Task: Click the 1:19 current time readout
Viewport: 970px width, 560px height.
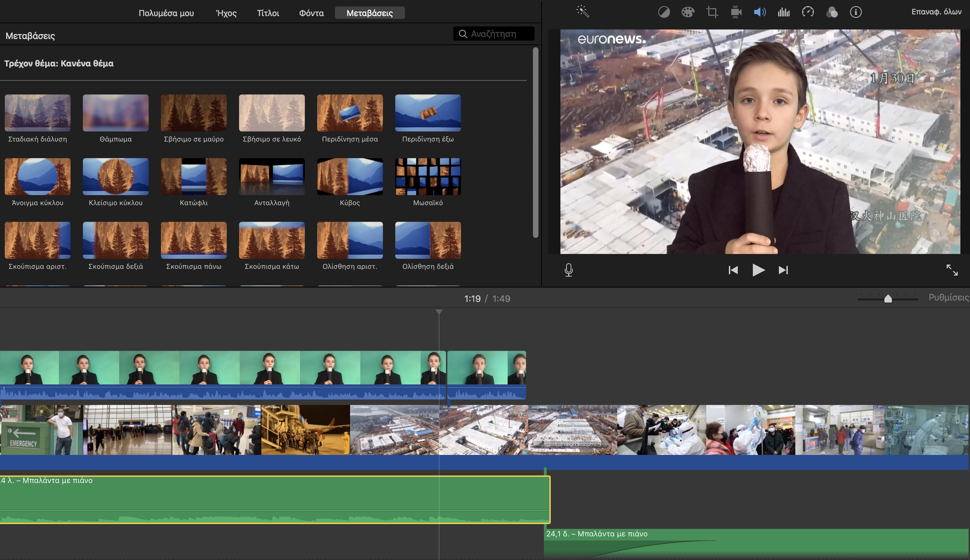Action: tap(472, 298)
